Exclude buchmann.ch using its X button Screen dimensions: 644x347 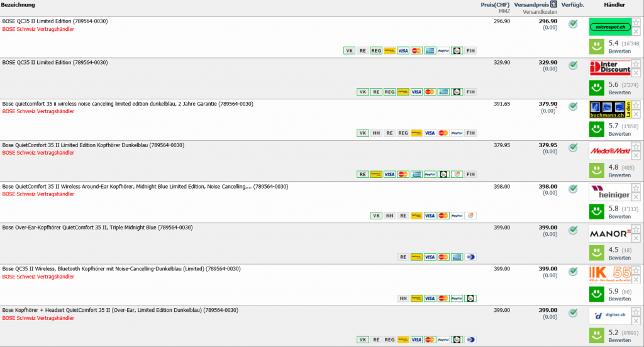636,114
